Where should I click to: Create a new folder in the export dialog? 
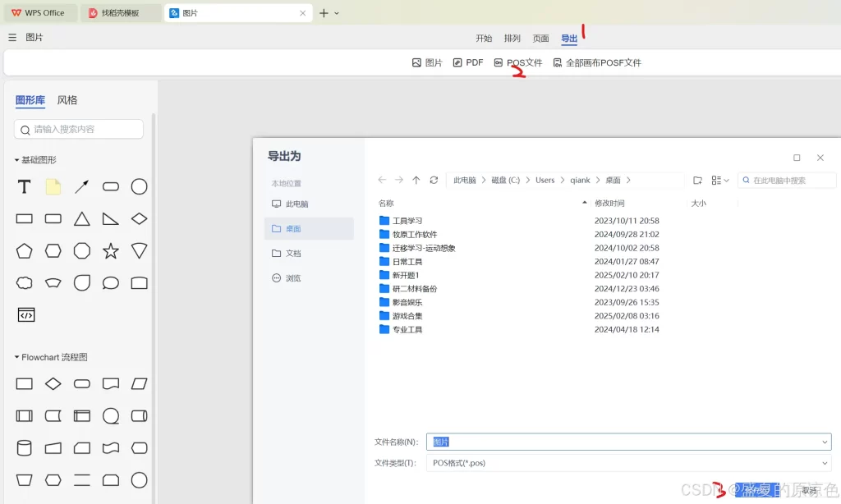pos(698,180)
